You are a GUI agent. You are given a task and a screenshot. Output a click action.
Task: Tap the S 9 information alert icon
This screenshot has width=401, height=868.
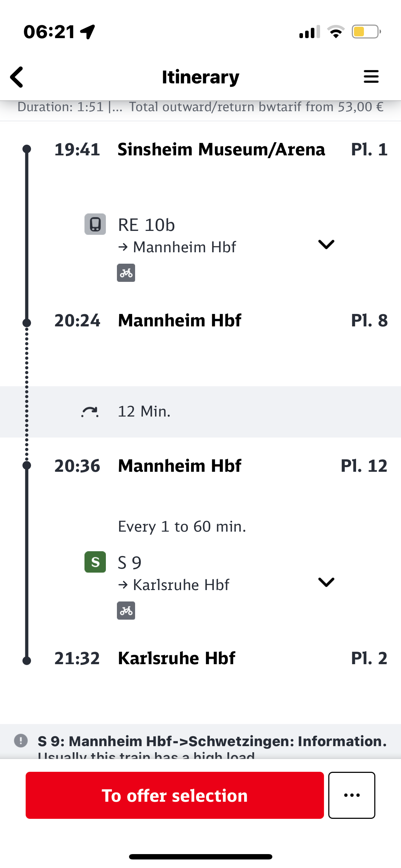(x=21, y=740)
